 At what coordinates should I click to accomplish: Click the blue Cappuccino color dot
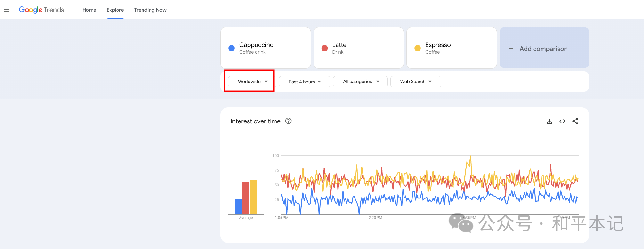click(x=232, y=48)
